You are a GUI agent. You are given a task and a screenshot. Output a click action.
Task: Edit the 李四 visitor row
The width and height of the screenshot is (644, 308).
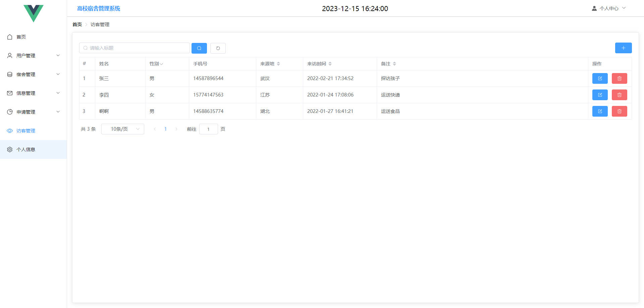click(x=600, y=95)
